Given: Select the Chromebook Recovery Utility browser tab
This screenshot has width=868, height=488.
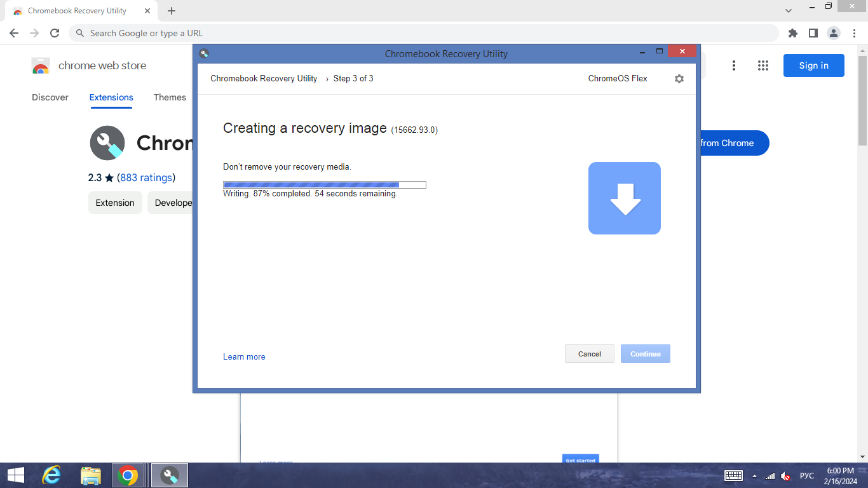Looking at the screenshot, I should click(81, 11).
